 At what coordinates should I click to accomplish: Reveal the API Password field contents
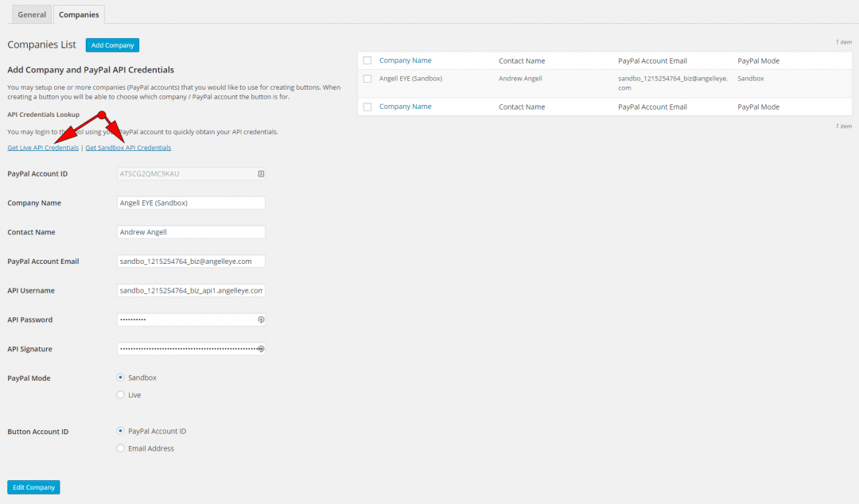pos(261,320)
